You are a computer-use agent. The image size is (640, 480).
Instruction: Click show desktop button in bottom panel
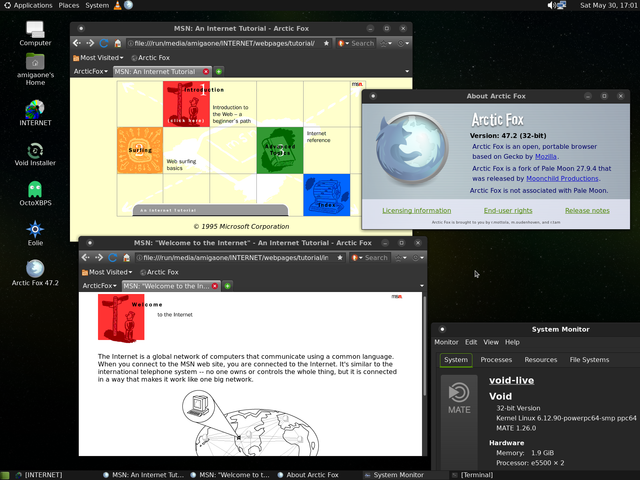point(5,475)
